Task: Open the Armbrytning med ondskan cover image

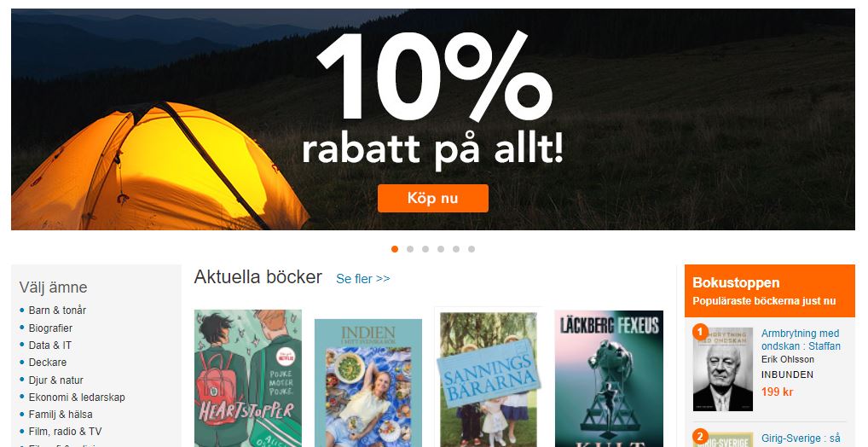Action: pos(723,369)
